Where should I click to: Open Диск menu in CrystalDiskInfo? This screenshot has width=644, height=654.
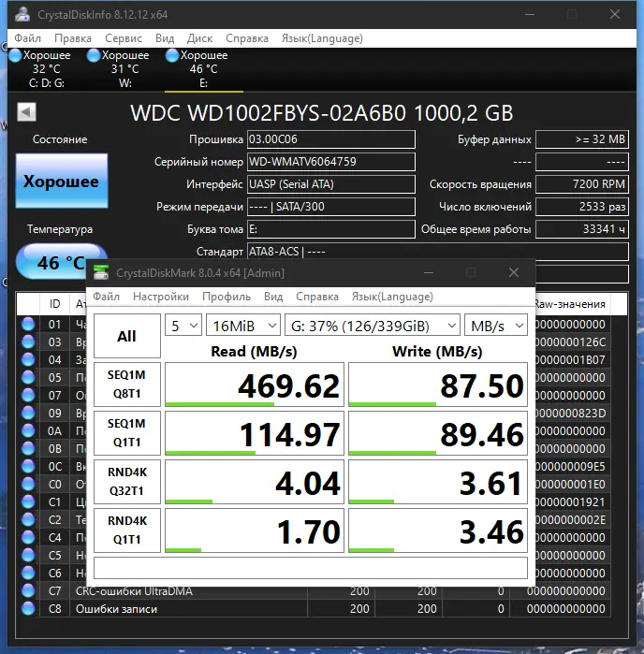pos(199,38)
